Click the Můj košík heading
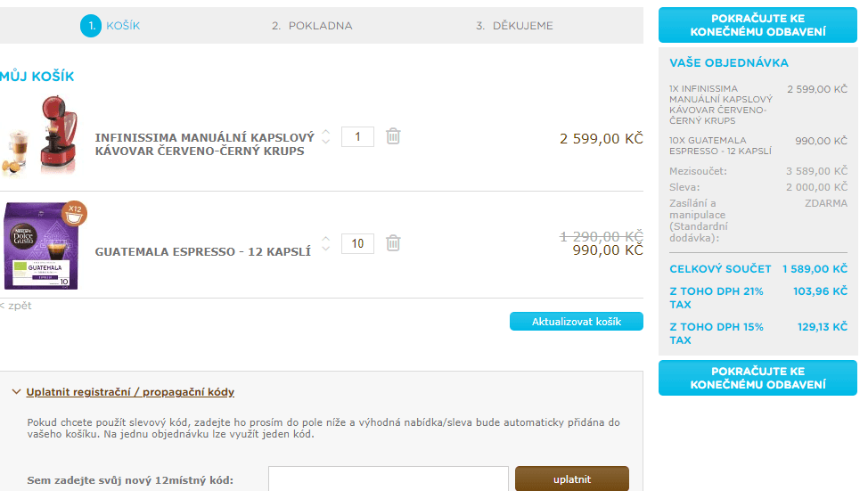Image resolution: width=868 pixels, height=491 pixels. pyautogui.click(x=37, y=77)
